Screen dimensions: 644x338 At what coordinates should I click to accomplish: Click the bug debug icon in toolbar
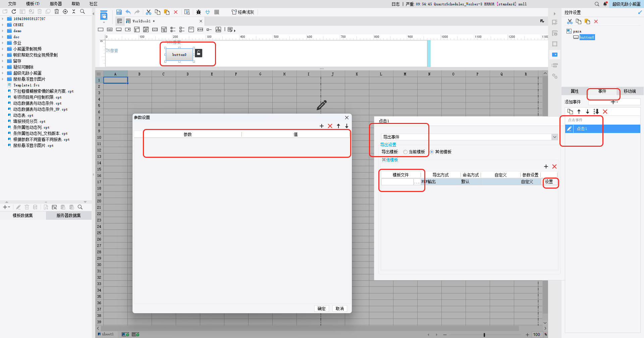(x=199, y=12)
